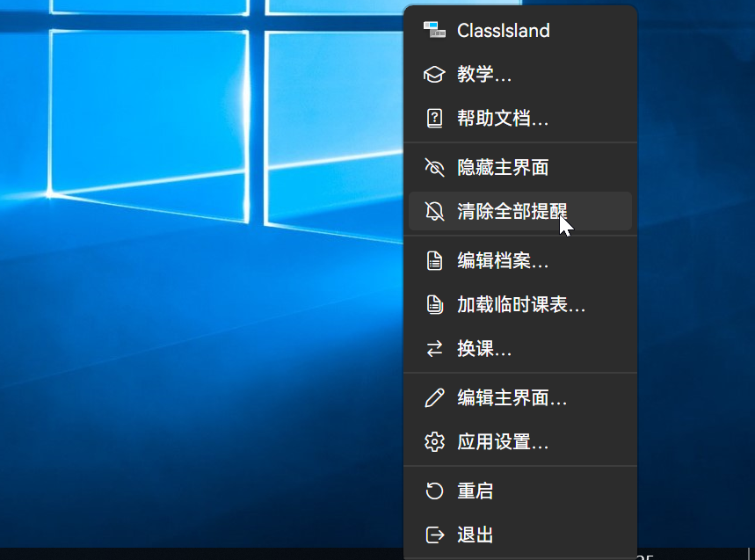Click the document icon next to 编辑档案

click(434, 260)
